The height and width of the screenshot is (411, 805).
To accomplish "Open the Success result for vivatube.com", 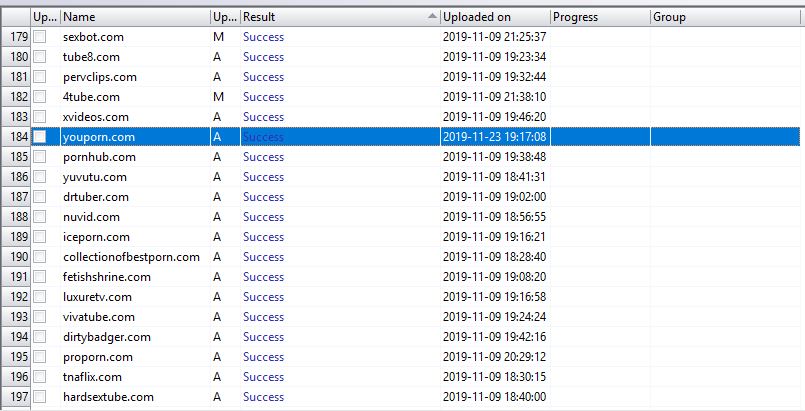I will 263,317.
